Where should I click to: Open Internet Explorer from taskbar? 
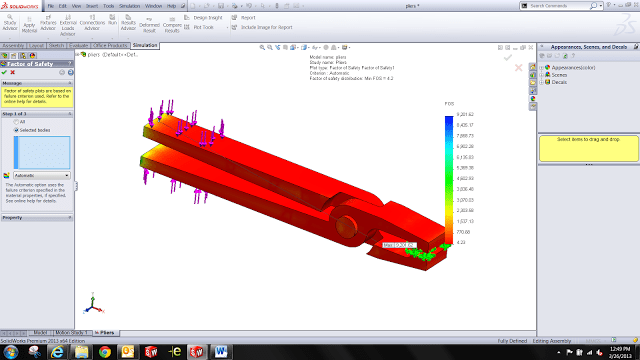click(x=57, y=352)
